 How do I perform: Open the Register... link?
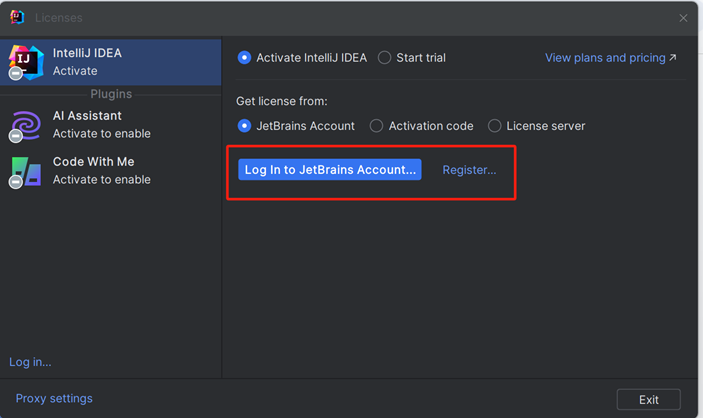[469, 170]
